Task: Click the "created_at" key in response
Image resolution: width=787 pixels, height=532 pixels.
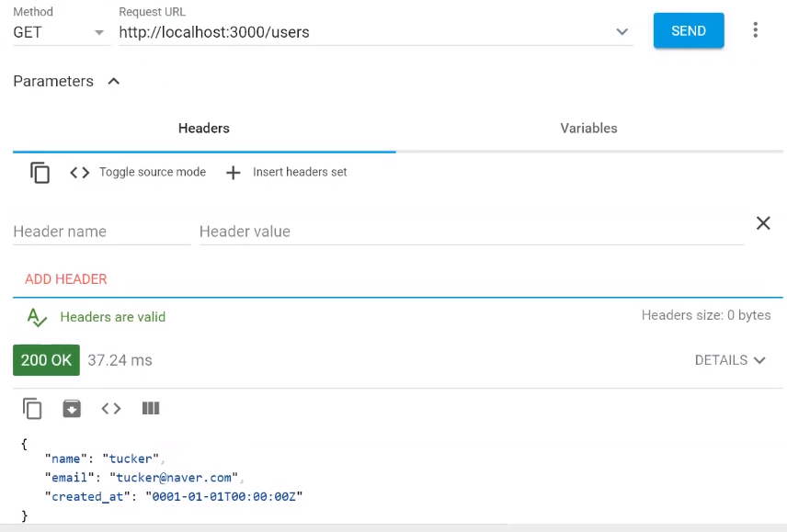Action: coord(88,496)
